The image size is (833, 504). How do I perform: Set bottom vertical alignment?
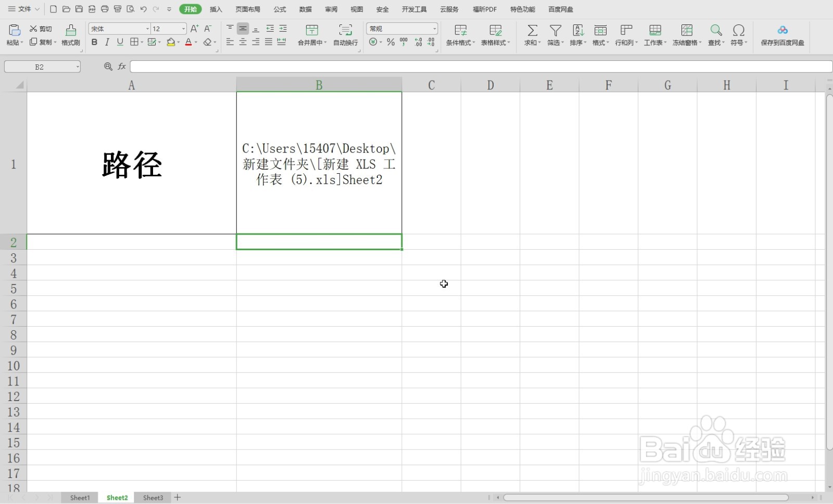[x=256, y=29]
